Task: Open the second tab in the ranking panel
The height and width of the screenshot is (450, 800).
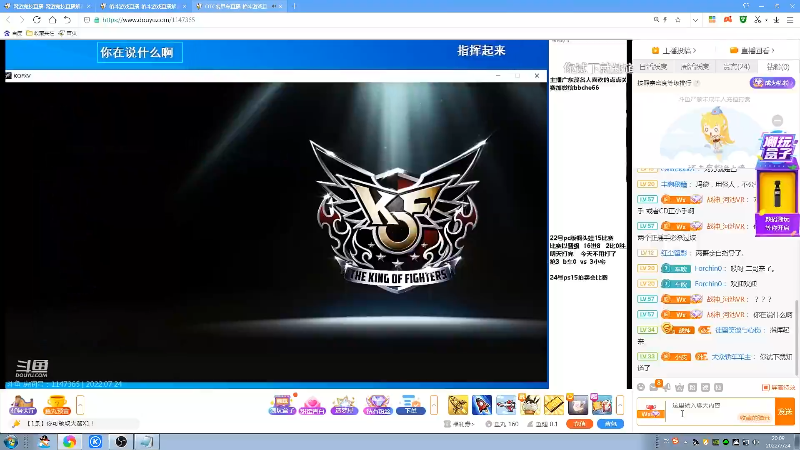Action: tap(695, 67)
